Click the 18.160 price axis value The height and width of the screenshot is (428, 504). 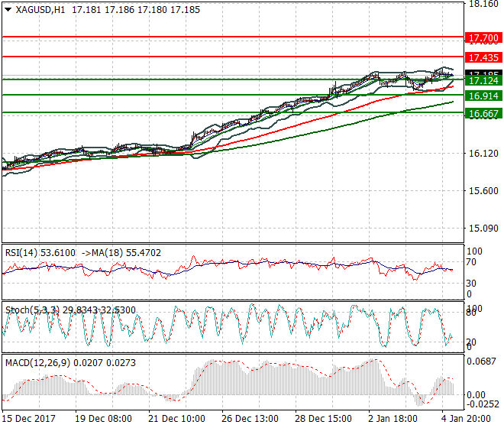tap(483, 4)
